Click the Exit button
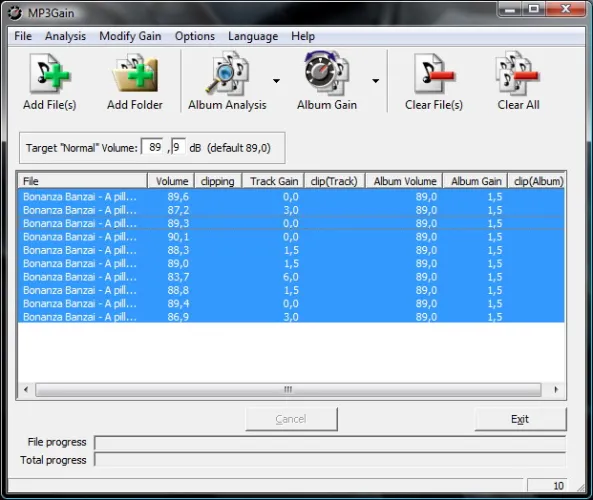 click(x=520, y=419)
